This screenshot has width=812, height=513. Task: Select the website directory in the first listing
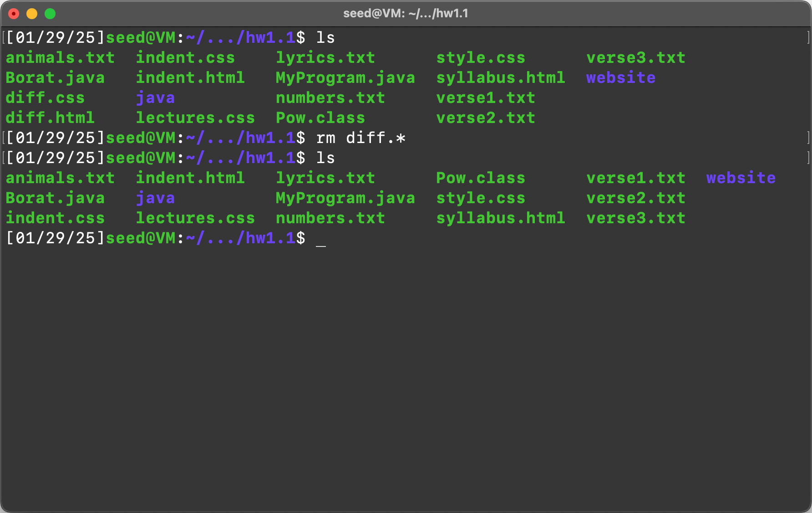pos(620,78)
